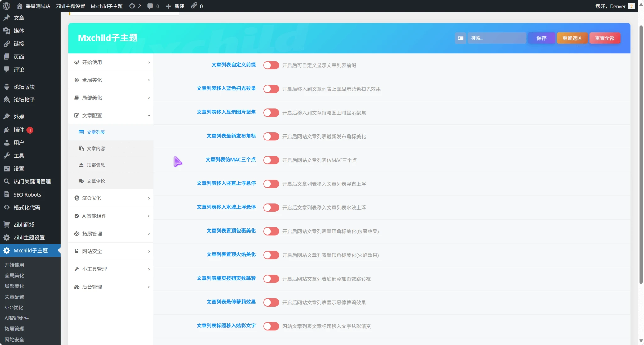
Task: Toggle 文章列表置顶火焰美化 option
Action: click(271, 255)
